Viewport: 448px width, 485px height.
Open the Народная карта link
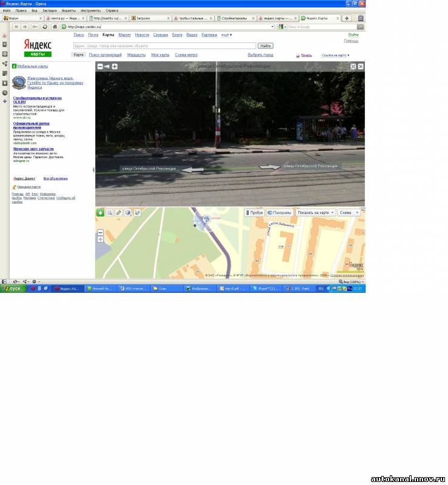[x=28, y=187]
